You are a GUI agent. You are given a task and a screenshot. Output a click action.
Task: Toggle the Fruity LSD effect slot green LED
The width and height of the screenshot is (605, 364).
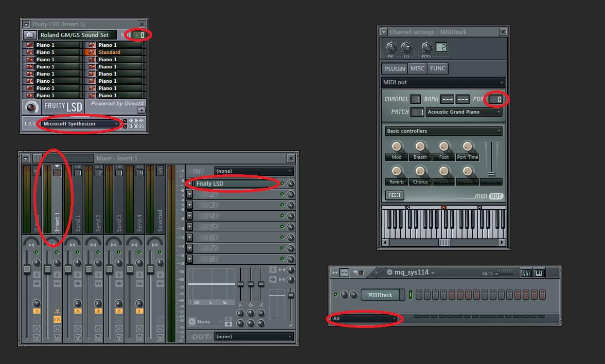(x=282, y=184)
